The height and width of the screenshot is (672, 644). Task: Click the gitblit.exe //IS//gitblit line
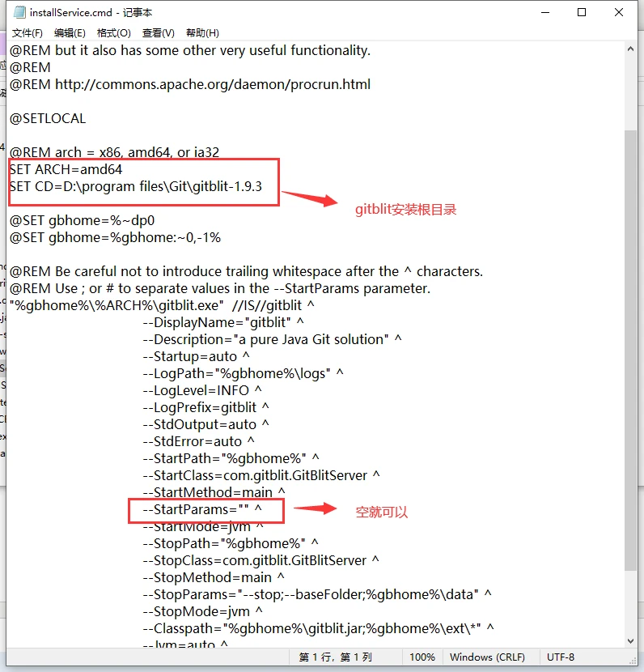click(x=163, y=305)
